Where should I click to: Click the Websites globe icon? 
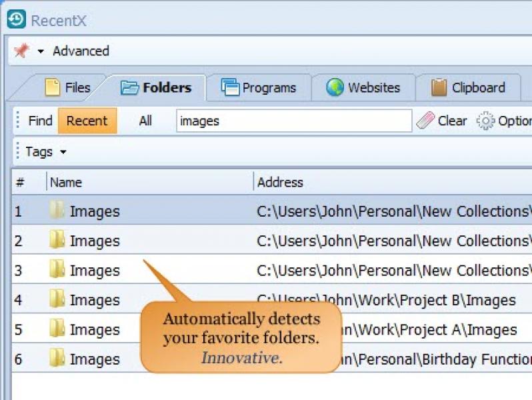point(335,87)
